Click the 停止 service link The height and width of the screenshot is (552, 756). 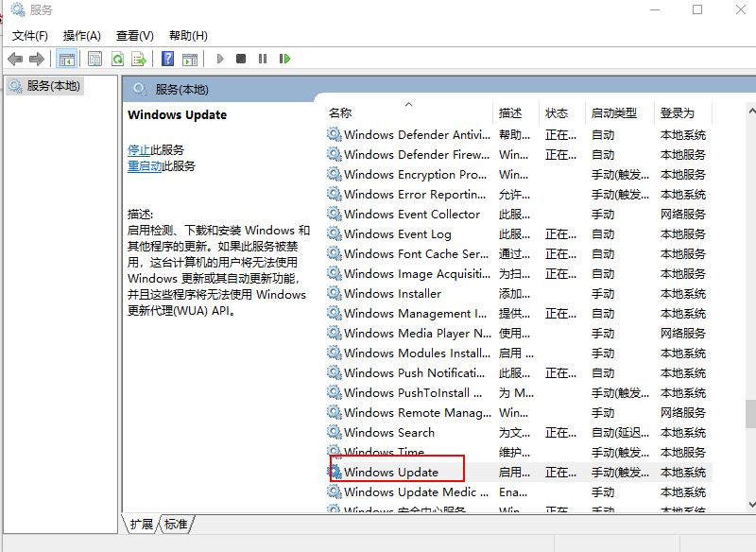tap(139, 150)
